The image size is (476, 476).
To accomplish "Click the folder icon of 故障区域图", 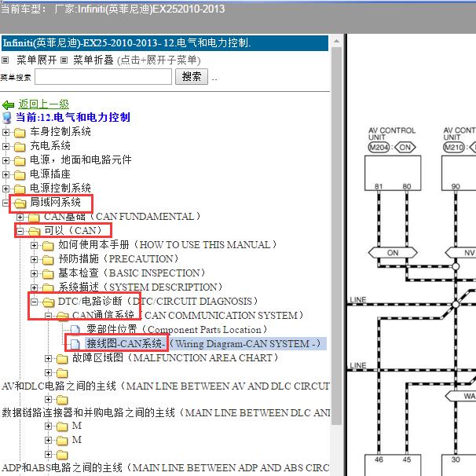I will coord(62,358).
